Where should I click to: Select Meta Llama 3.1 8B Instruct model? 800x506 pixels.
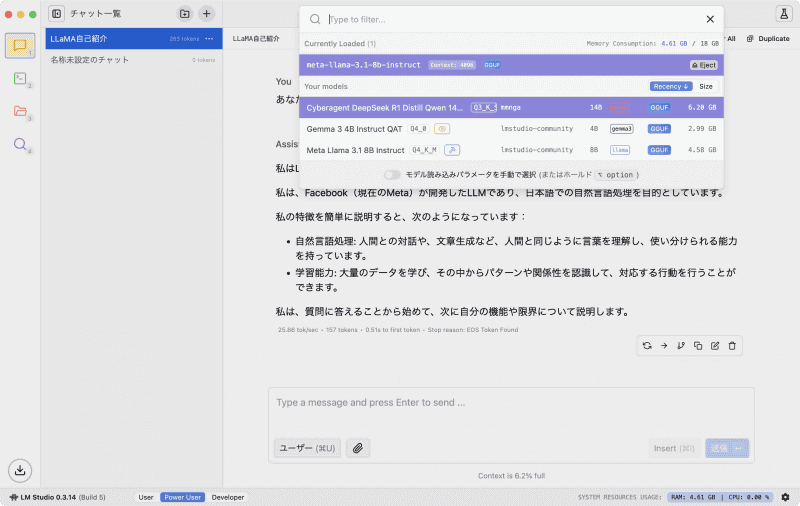(511, 150)
